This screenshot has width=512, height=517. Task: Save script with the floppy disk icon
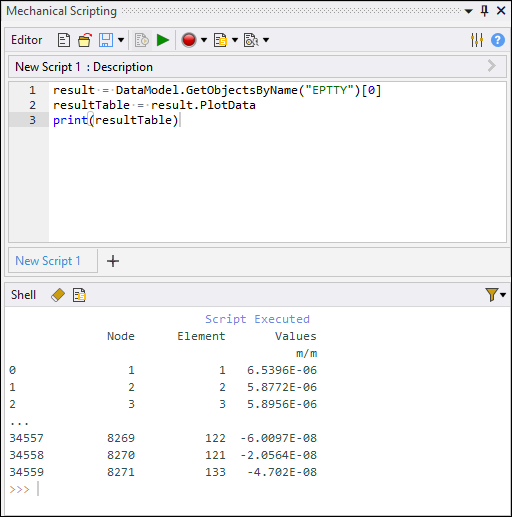point(106,40)
